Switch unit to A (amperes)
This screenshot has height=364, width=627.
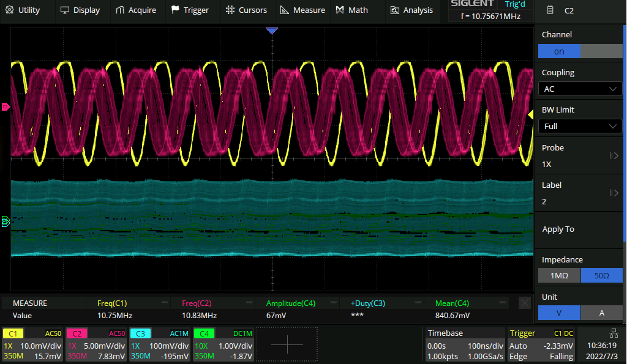point(601,313)
